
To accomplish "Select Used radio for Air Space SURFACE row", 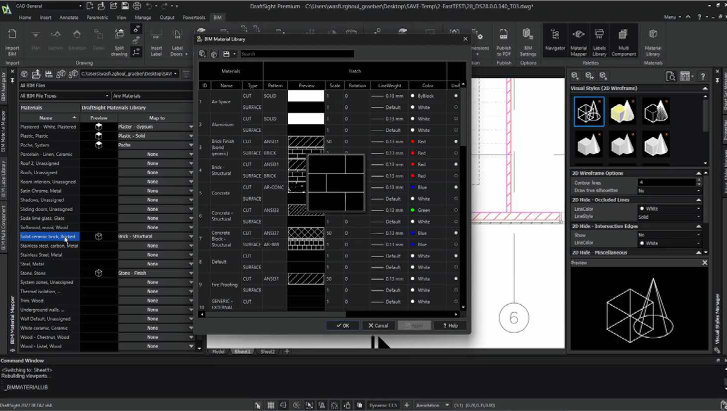I will point(456,107).
